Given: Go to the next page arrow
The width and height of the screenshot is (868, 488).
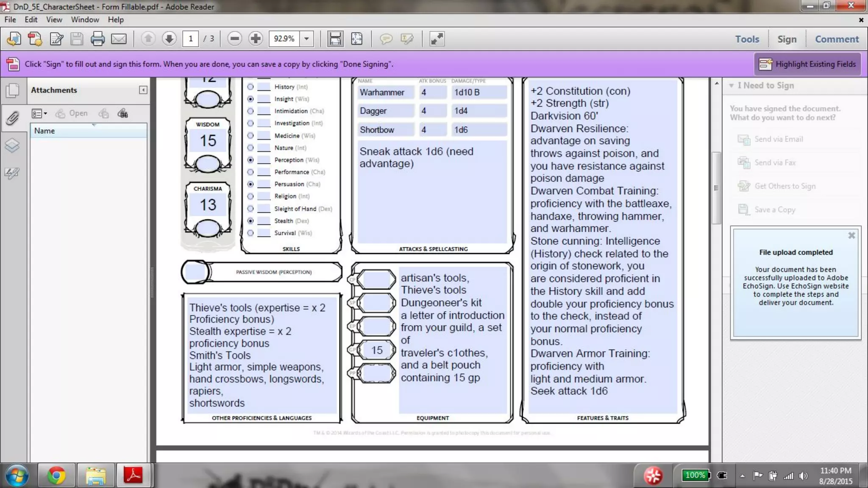Looking at the screenshot, I should [169, 39].
